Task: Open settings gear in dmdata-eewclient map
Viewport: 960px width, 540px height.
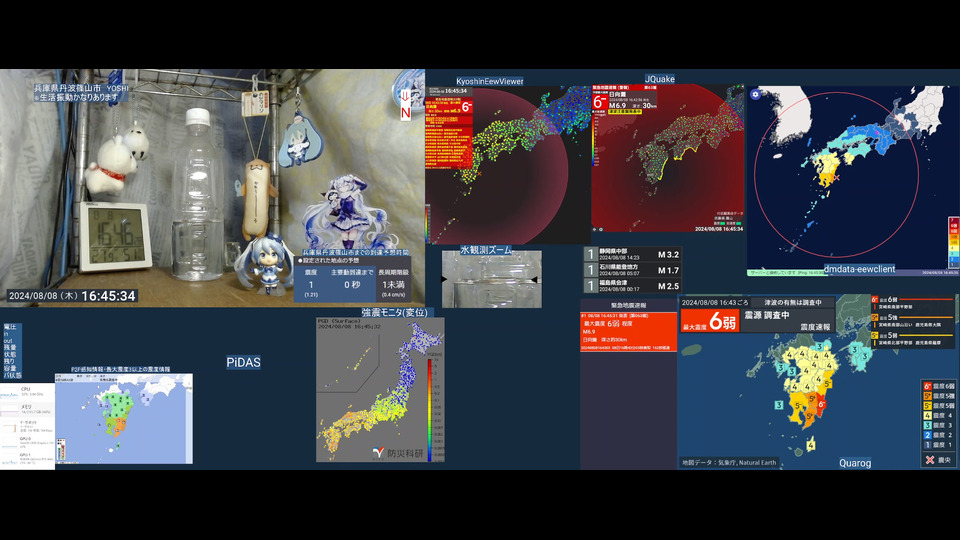Action: tap(756, 94)
